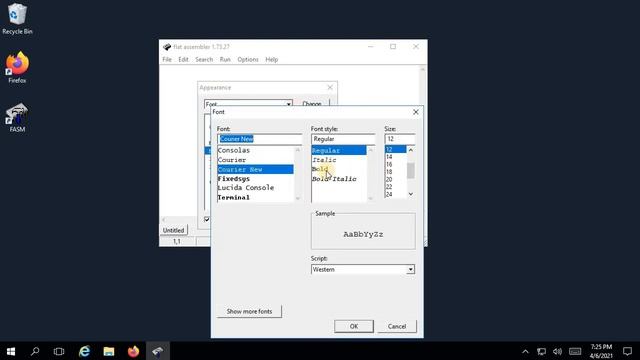Open the notification center

[627, 351]
